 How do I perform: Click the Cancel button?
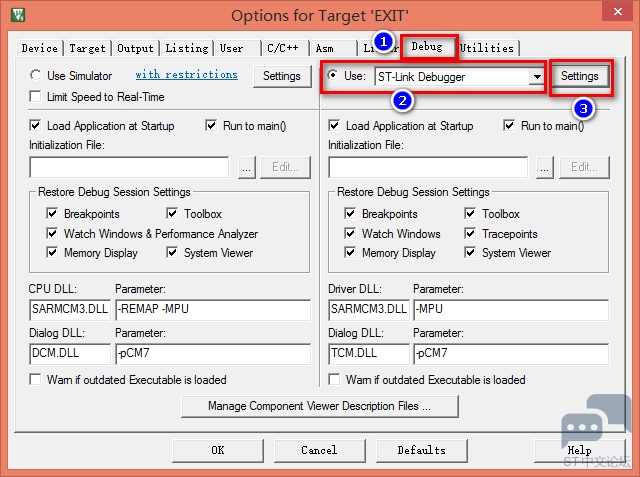[x=320, y=450]
